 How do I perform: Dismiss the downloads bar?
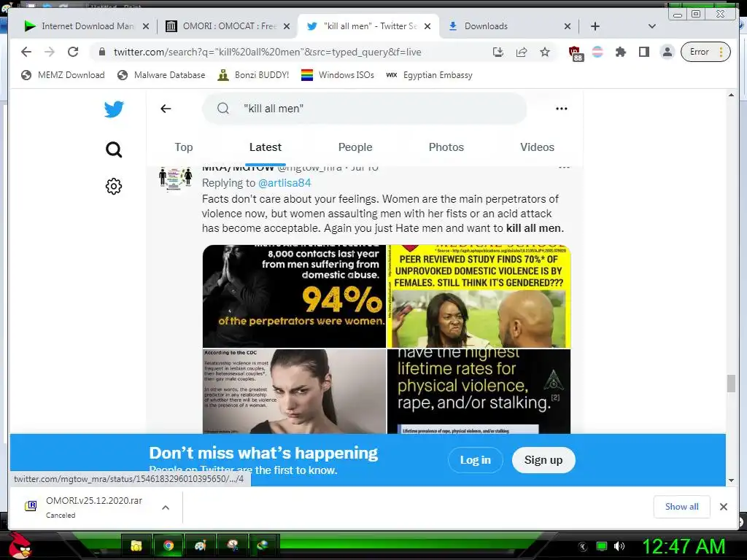(724, 507)
